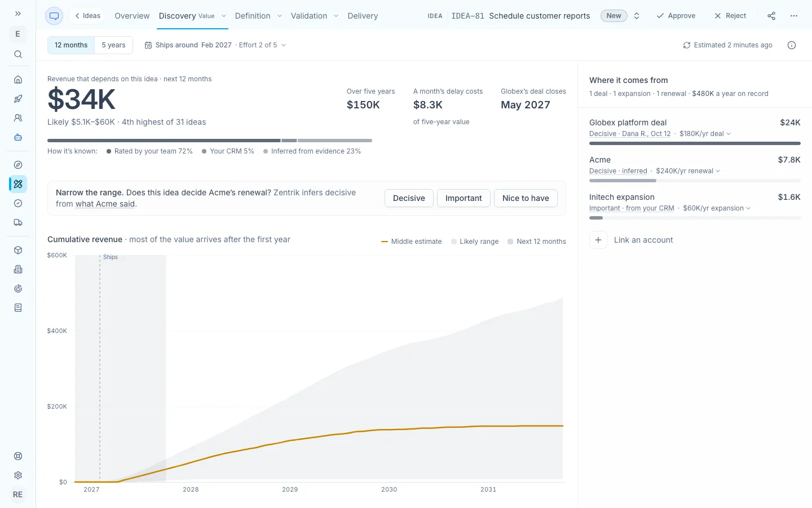This screenshot has width=812, height=508.
Task: Open the cube icon in sidebar
Action: pyautogui.click(x=18, y=250)
